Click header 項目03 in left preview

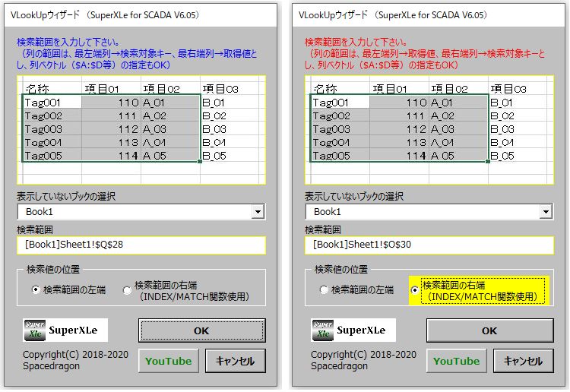click(x=220, y=89)
